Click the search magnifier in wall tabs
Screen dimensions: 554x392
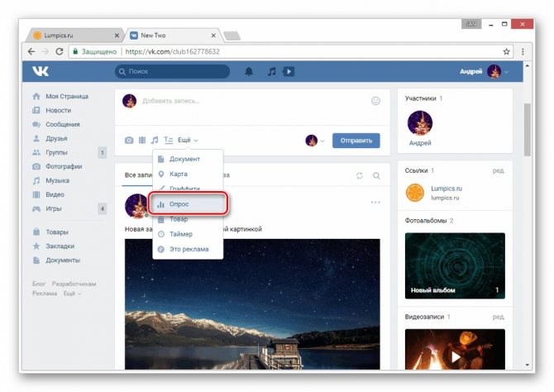point(376,175)
